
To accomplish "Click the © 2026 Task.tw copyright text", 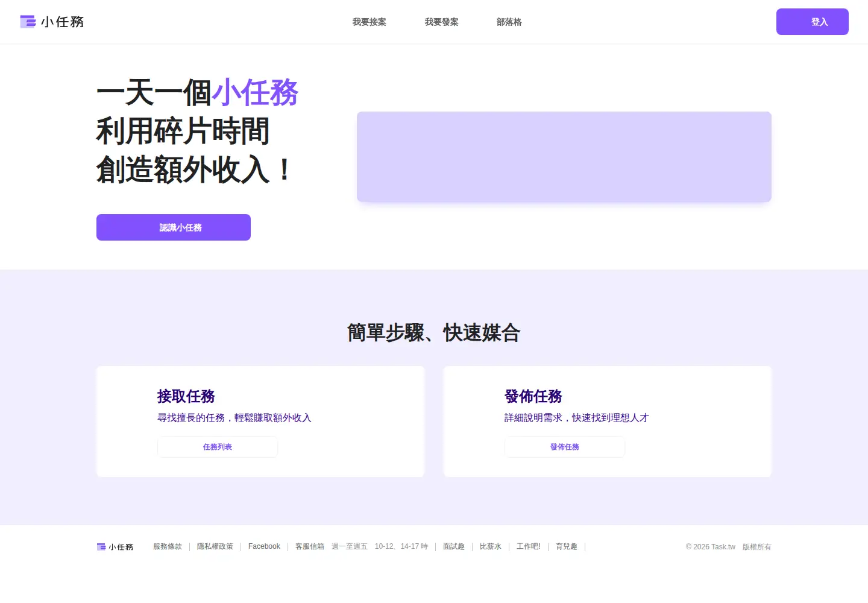I will click(711, 547).
